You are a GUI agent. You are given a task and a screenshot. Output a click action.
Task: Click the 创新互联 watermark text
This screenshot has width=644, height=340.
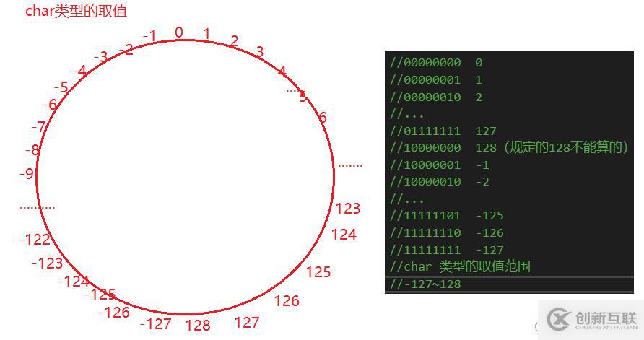(x=606, y=318)
